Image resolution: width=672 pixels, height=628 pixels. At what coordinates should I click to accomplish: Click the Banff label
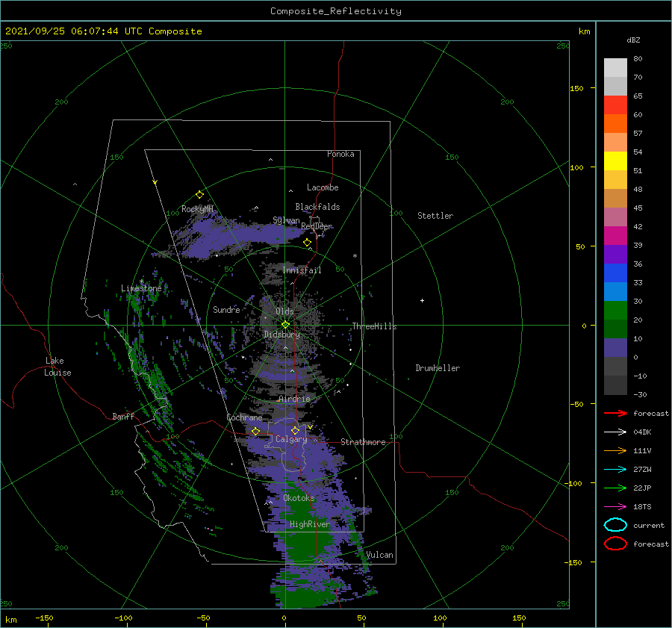123,416
